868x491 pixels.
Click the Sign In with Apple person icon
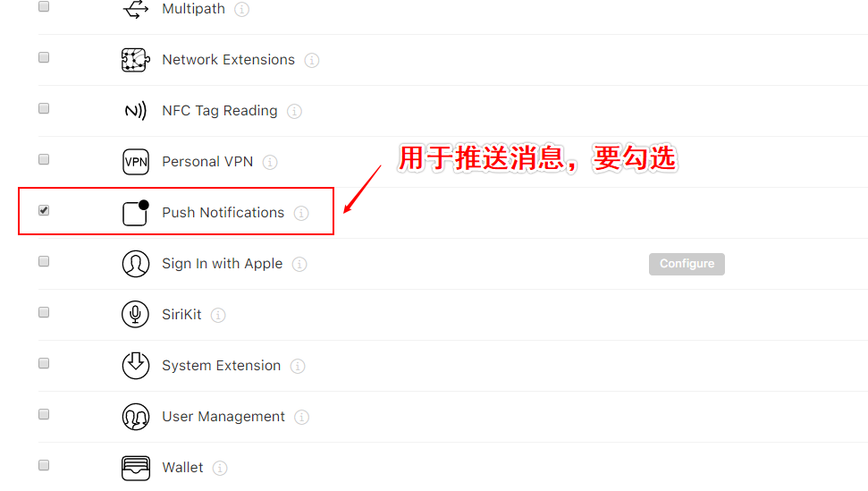[136, 264]
